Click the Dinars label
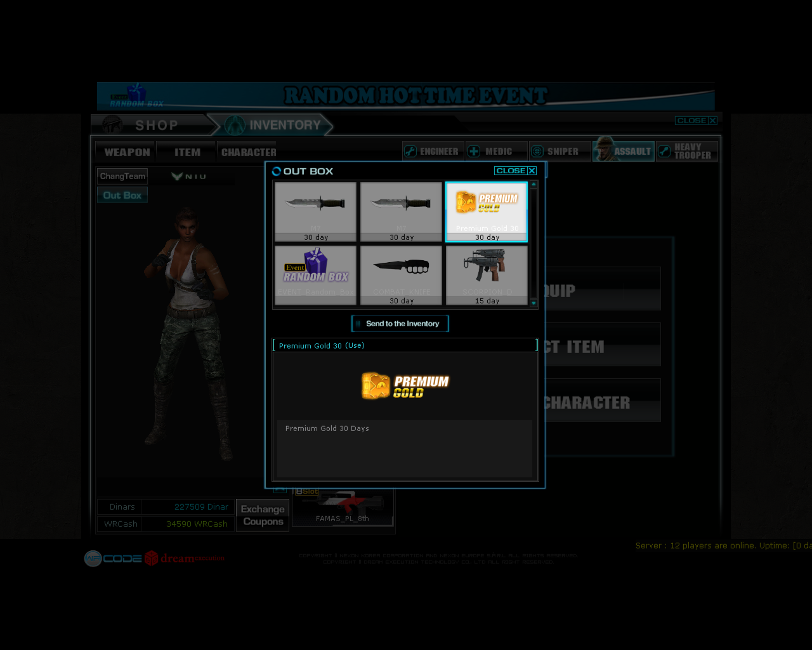Screen dimensions: 812x650 coord(122,507)
